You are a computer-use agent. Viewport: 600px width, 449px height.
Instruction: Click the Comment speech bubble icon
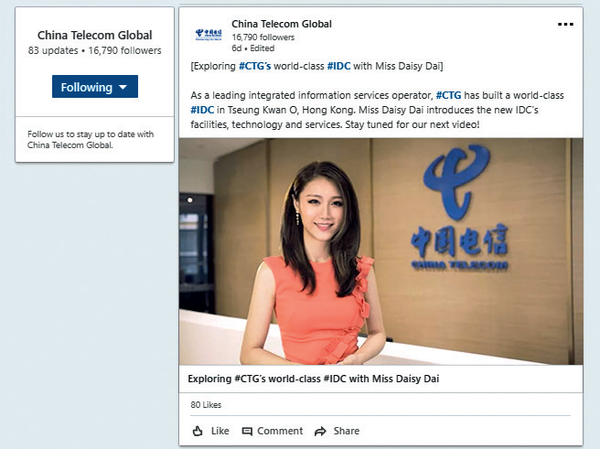[247, 431]
